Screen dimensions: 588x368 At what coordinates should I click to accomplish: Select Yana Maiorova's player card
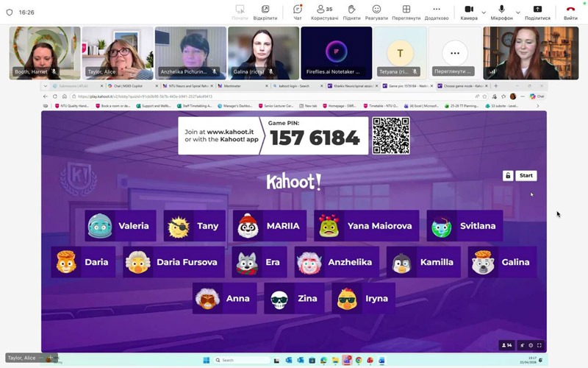coord(366,226)
